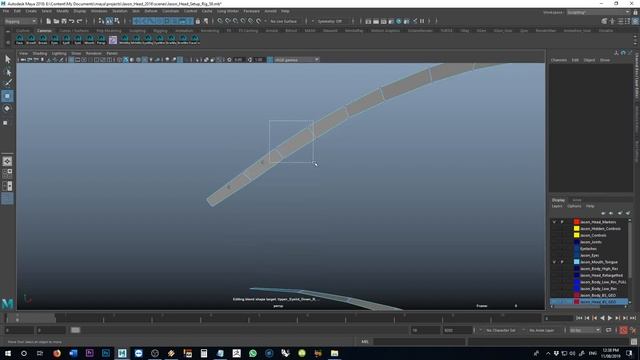
Task: Open the layer editor Layers menu
Action: tap(557, 206)
